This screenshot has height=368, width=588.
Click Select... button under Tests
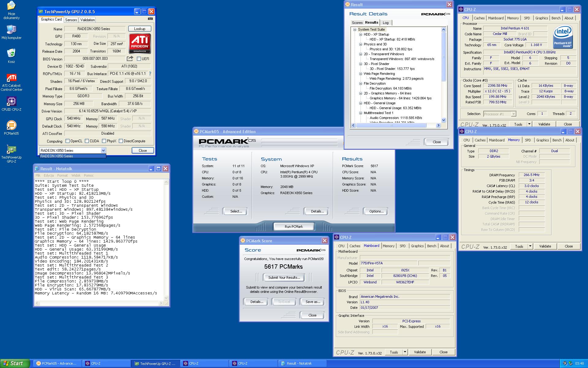pos(236,211)
